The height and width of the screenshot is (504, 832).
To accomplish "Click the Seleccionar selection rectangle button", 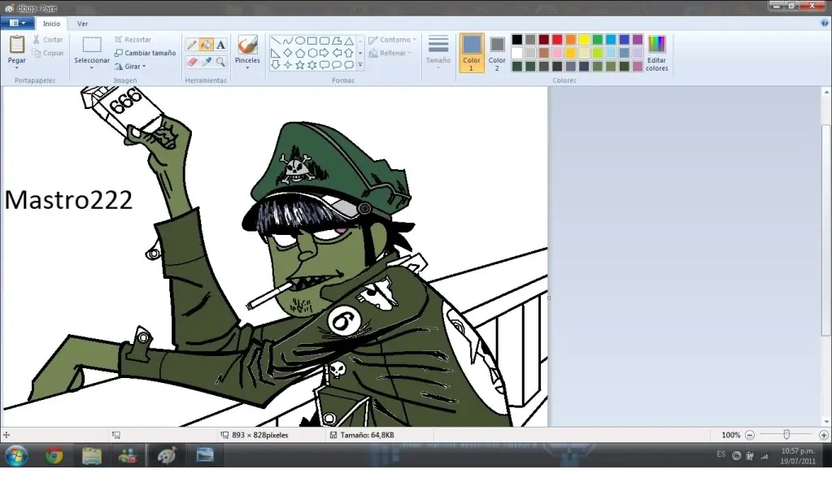I will pos(91,45).
